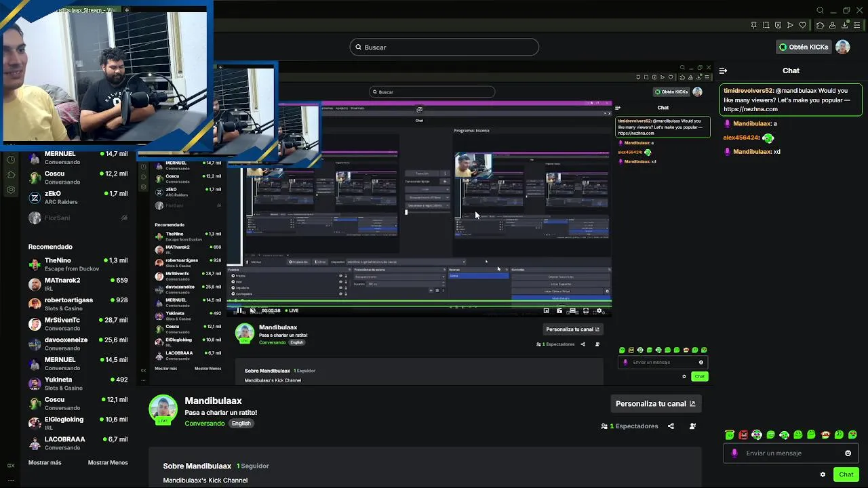Click the ad blocker shield icon

pyautogui.click(x=778, y=26)
